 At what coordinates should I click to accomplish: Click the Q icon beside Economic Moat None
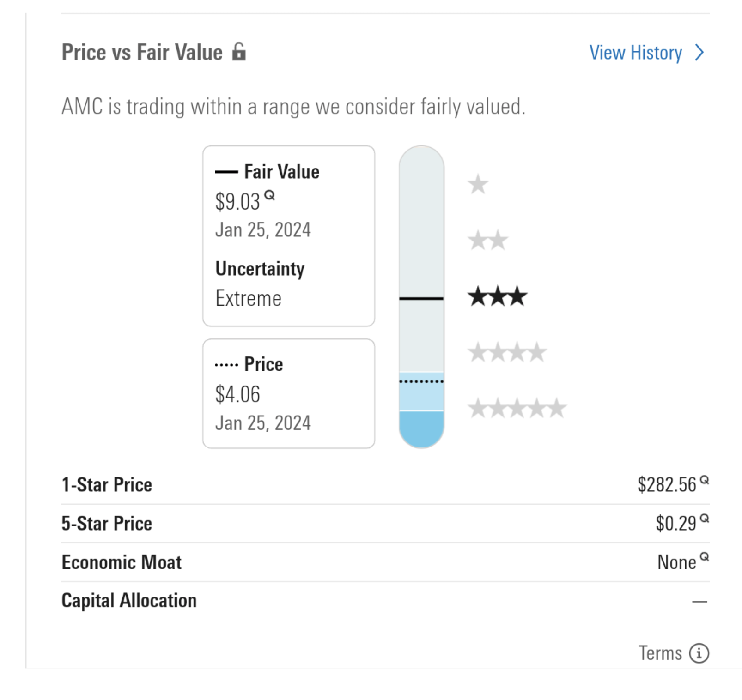click(704, 556)
